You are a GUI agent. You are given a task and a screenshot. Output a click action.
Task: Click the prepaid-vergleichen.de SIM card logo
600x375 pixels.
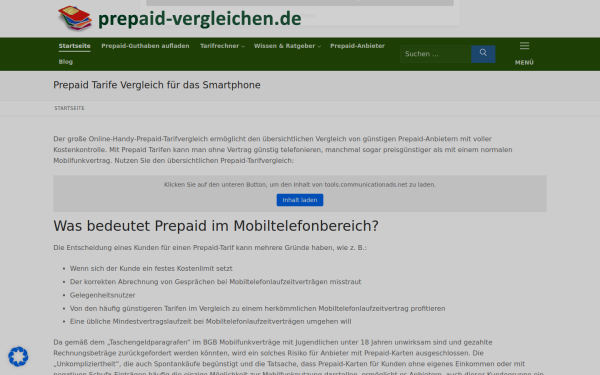75,18
